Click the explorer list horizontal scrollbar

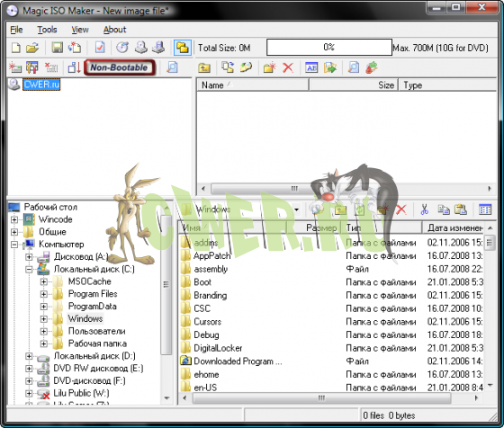point(331,398)
